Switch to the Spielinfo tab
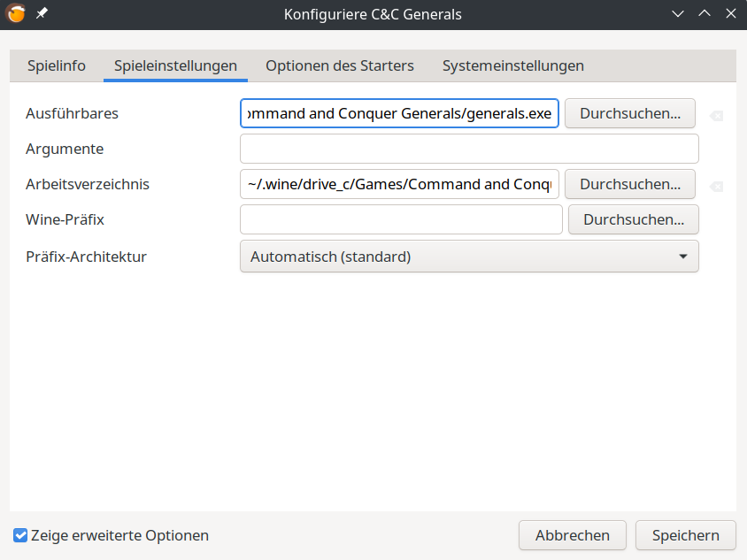This screenshot has width=747, height=560. click(x=57, y=65)
